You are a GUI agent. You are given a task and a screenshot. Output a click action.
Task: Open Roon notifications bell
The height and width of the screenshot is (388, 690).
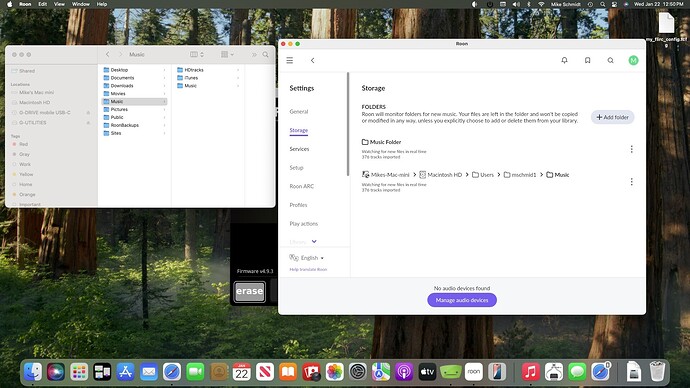(564, 60)
